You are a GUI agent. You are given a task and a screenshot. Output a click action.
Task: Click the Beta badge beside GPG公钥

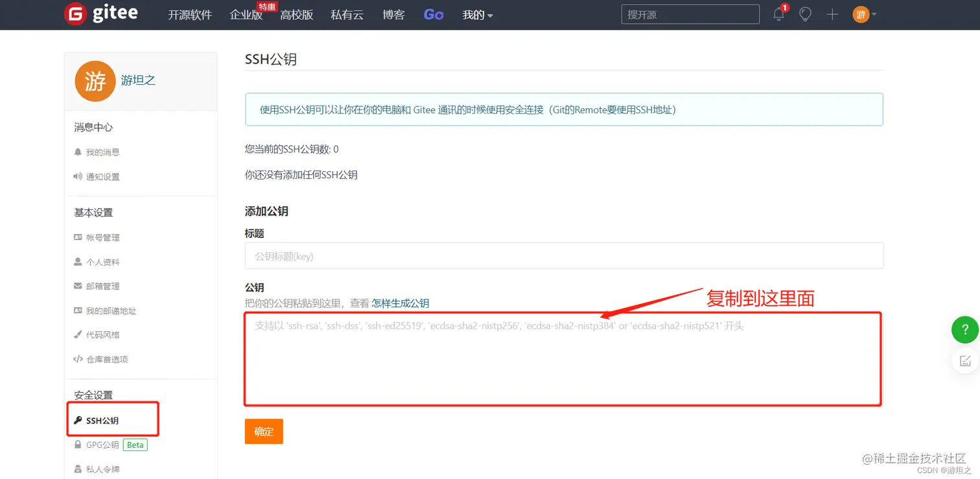(x=135, y=445)
